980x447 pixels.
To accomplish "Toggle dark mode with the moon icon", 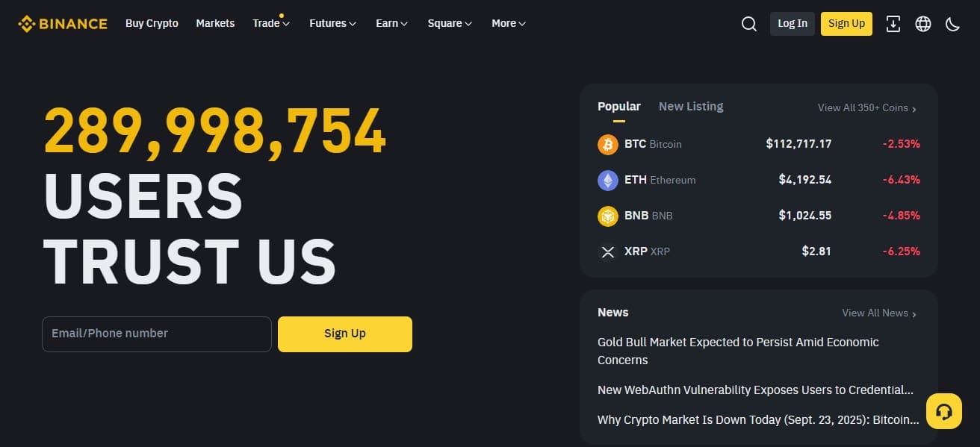I will click(952, 23).
